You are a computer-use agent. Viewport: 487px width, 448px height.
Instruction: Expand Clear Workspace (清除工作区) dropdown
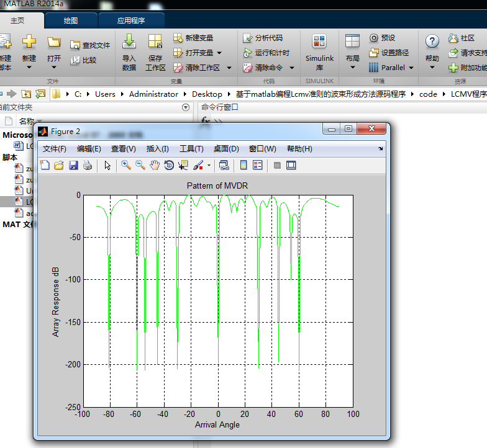coord(229,68)
